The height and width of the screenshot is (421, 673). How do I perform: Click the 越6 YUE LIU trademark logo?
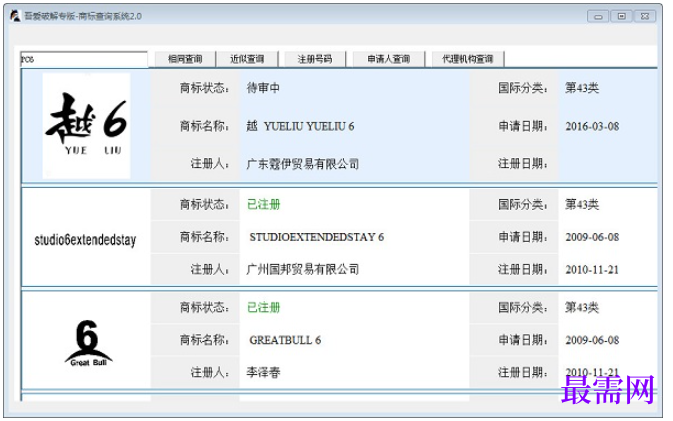click(86, 125)
